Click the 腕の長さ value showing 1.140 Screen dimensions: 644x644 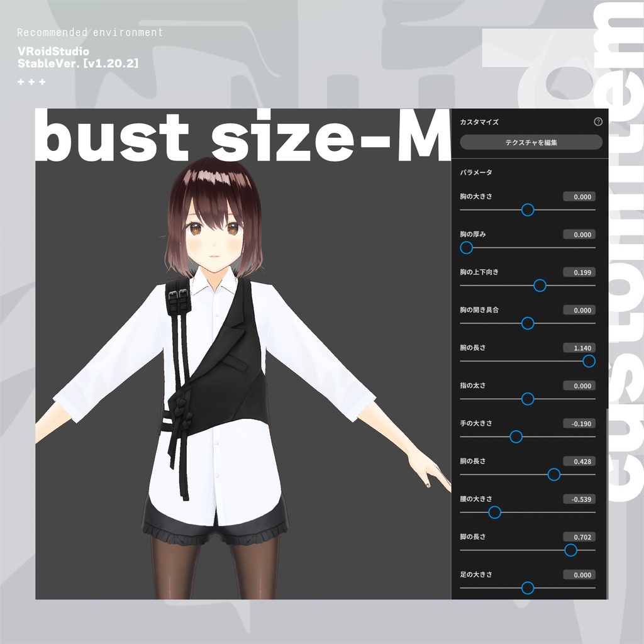[579, 348]
